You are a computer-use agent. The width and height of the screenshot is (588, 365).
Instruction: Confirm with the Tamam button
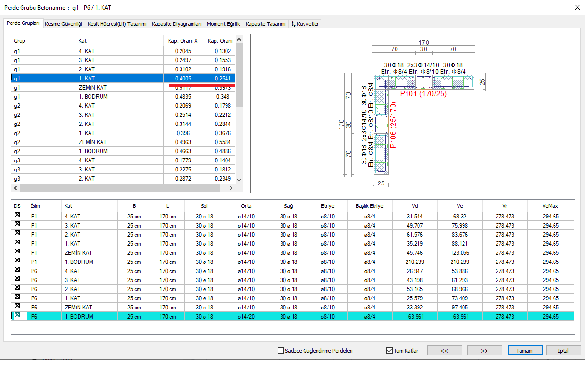(525, 351)
